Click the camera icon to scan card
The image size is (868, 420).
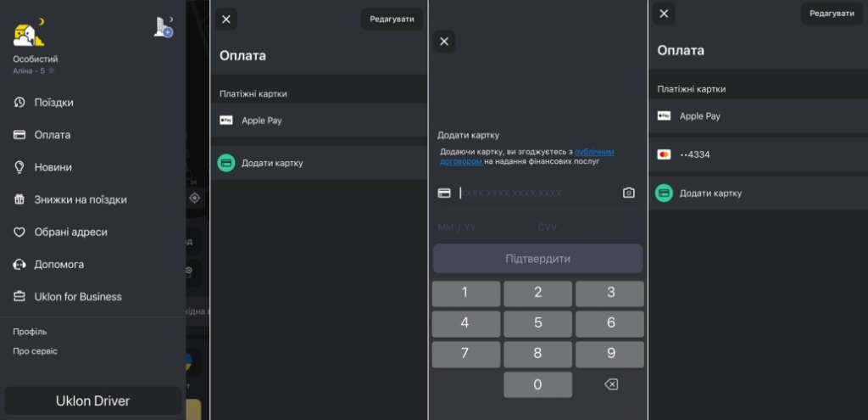628,193
